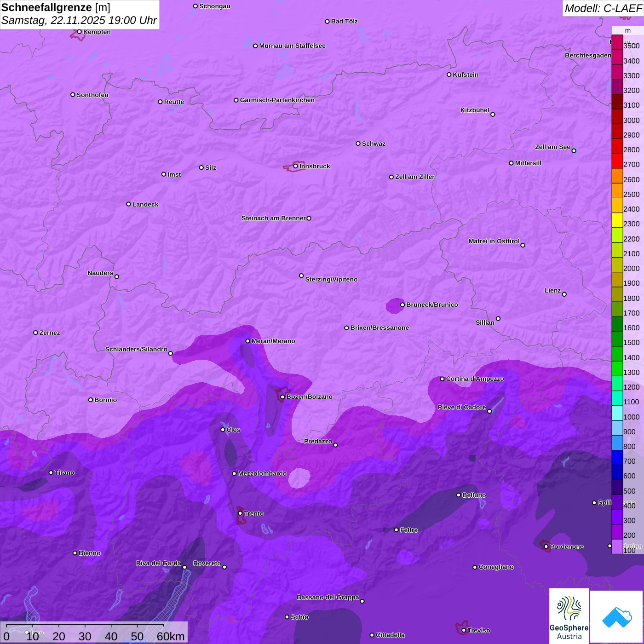Select the Schneefallgrenze [m] title
This screenshot has height=644, width=644.
point(56,7)
